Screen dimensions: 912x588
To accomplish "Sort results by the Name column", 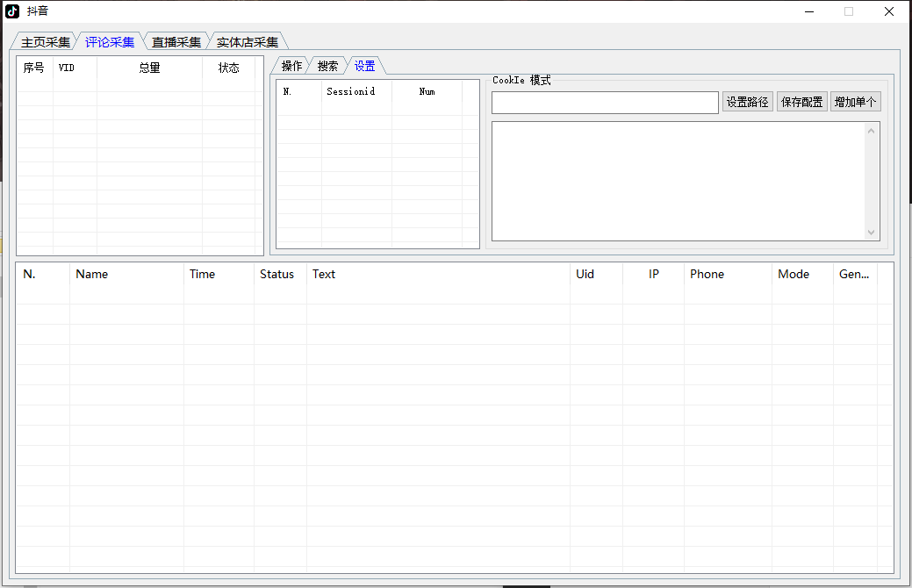I will 92,274.
